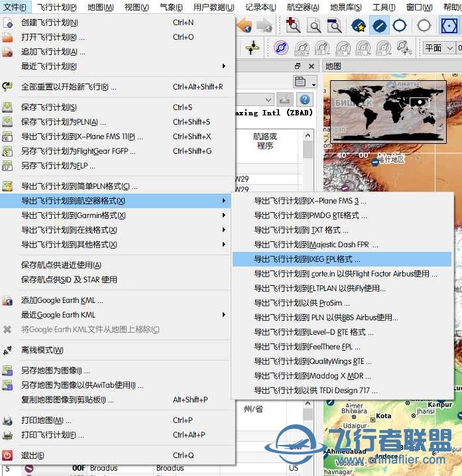The height and width of the screenshot is (476, 462).
Task: Select 导出飞行计划到PMDG RTE格式
Action: (x=342, y=215)
